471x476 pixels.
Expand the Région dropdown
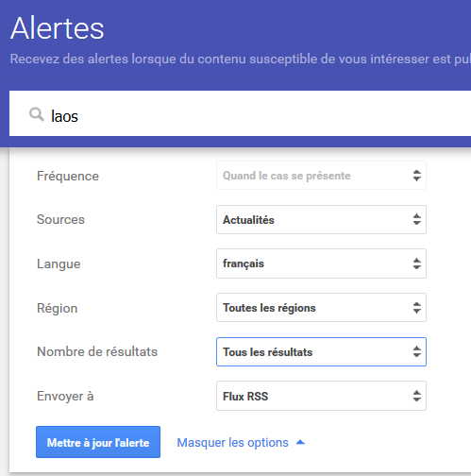coord(321,308)
